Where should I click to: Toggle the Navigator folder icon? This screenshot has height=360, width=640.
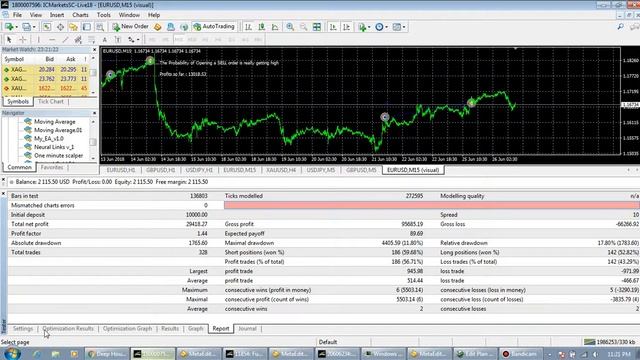click(x=73, y=27)
